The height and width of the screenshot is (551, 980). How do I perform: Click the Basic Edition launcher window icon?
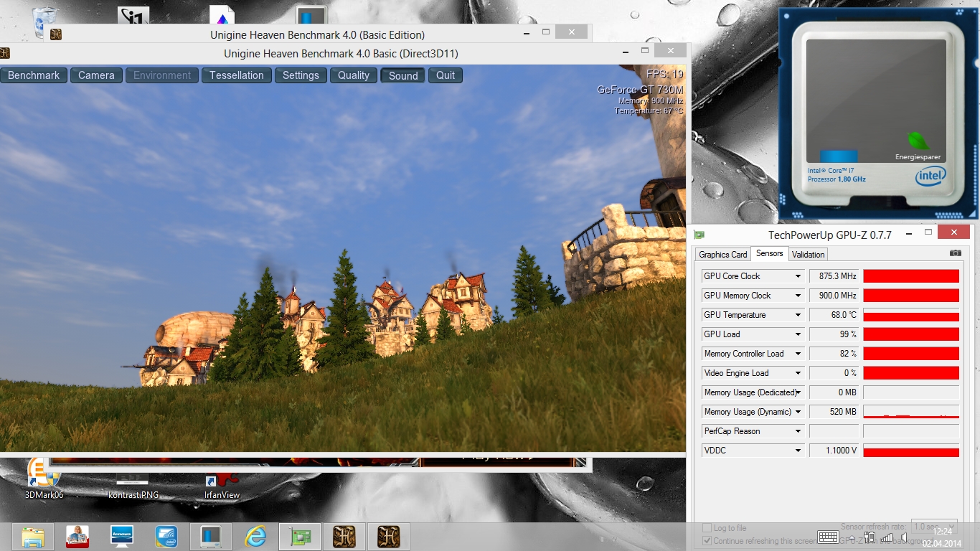[55, 34]
